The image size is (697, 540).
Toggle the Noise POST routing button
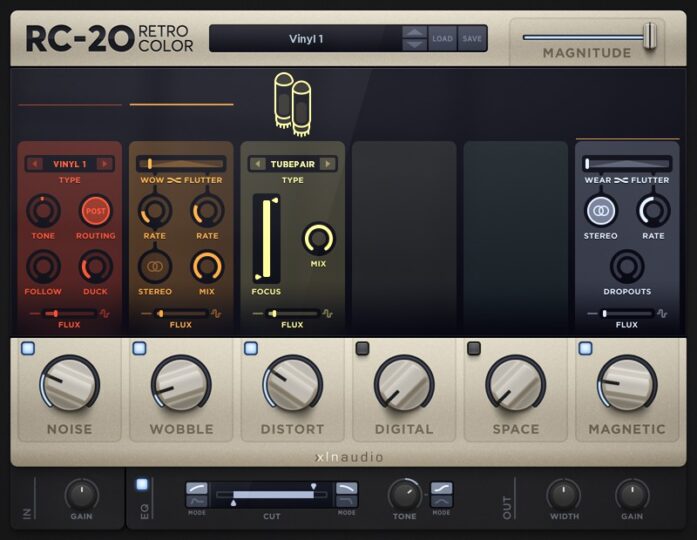(x=96, y=211)
